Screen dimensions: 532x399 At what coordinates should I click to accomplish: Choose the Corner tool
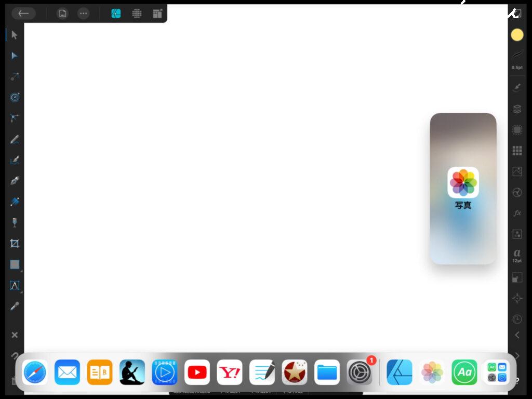coord(15,118)
